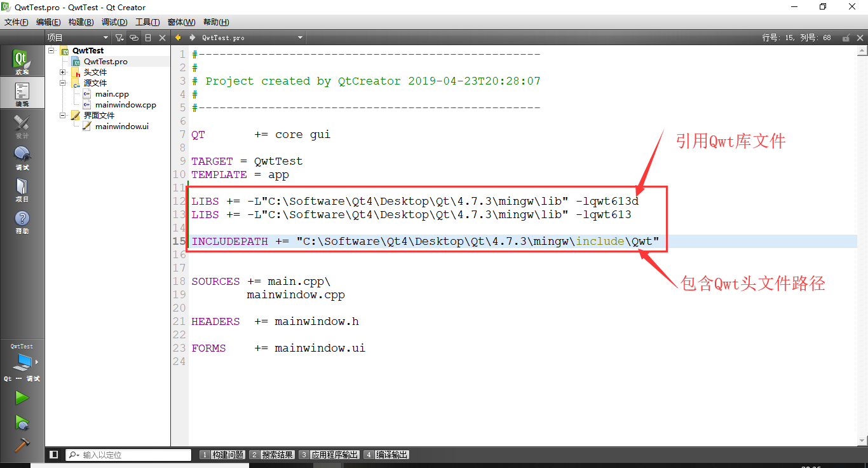Viewport: 868px width, 468px height.
Task: Open the 帮助(H) menu
Action: [216, 22]
